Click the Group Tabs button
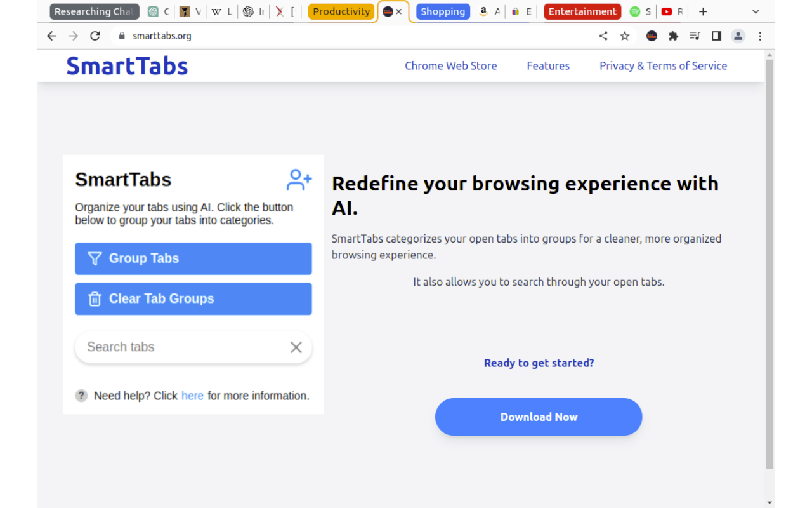The width and height of the screenshot is (812, 508). coord(193,258)
